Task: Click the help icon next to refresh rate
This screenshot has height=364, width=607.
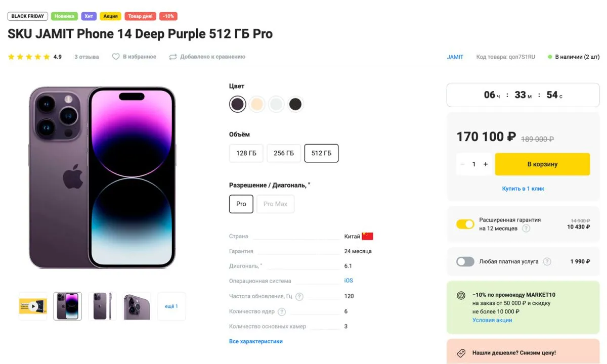Action: coord(299,296)
